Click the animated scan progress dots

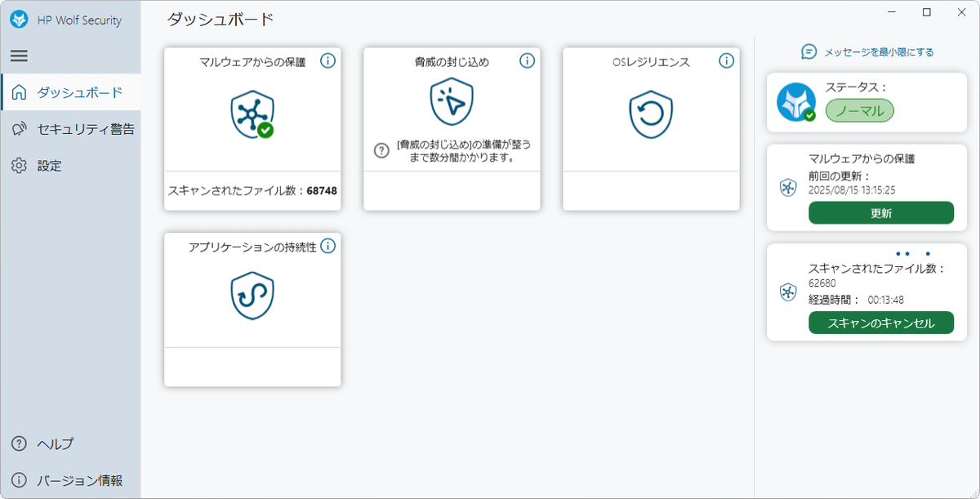913,253
